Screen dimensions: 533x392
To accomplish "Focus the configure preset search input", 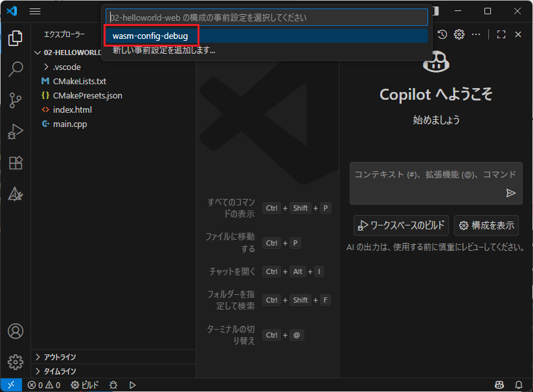I will click(x=267, y=17).
